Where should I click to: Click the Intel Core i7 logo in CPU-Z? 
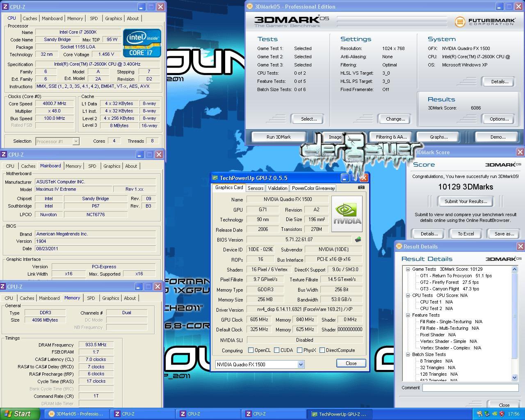click(x=142, y=43)
